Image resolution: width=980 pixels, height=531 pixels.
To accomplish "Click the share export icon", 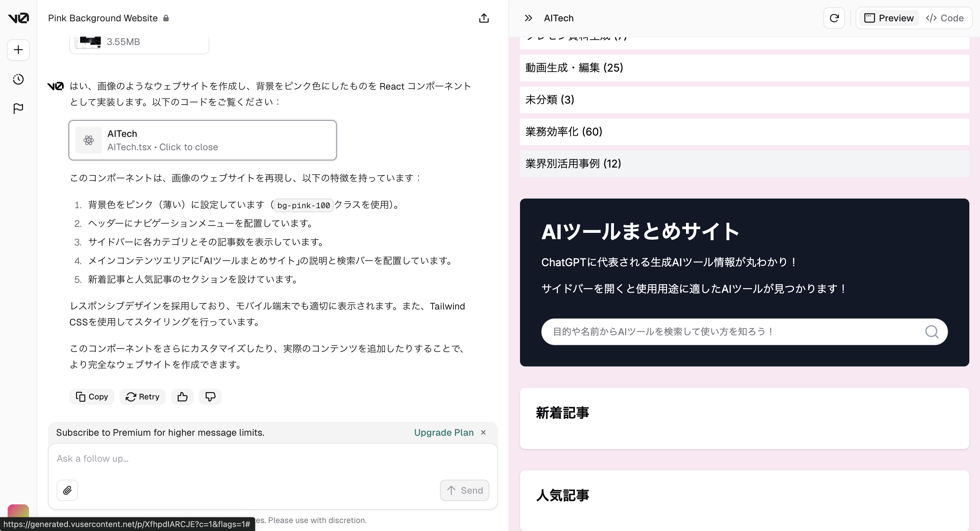I will [484, 18].
